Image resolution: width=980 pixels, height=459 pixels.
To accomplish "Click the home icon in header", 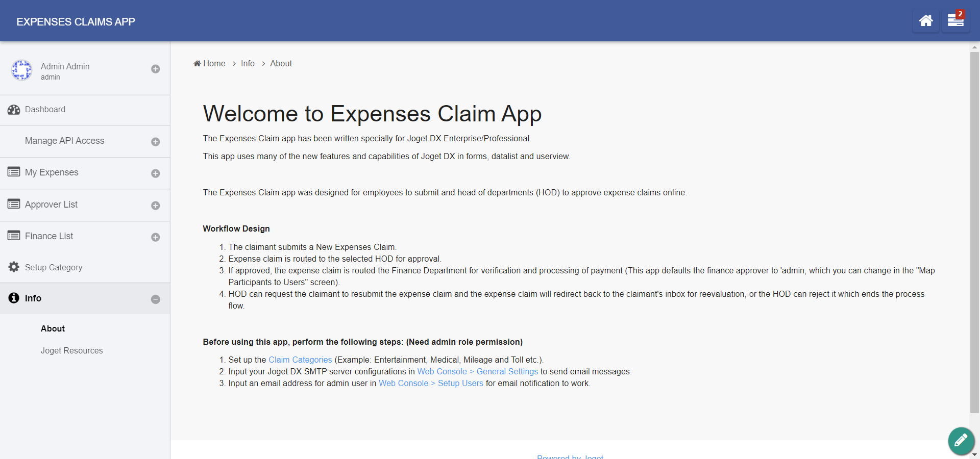I will [x=925, y=21].
